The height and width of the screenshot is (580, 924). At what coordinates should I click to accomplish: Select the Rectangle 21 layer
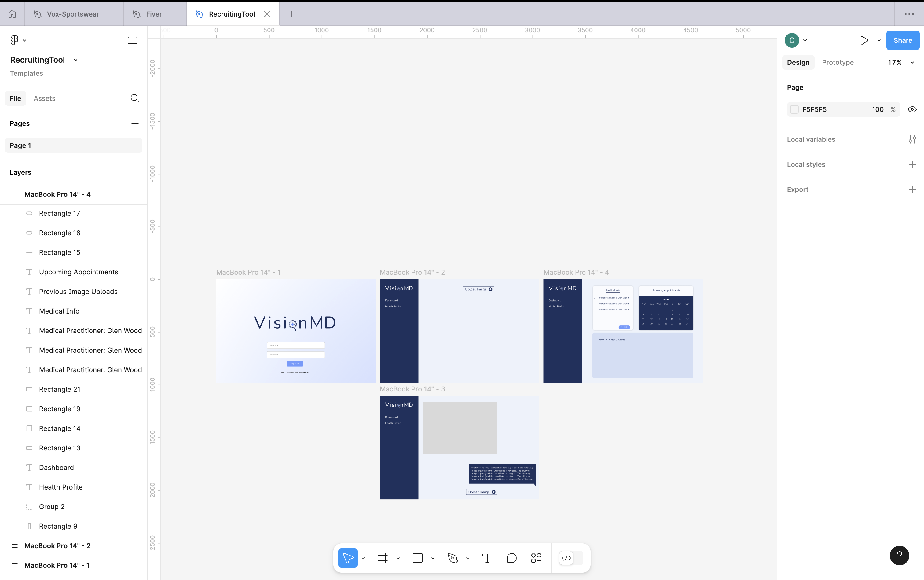60,389
